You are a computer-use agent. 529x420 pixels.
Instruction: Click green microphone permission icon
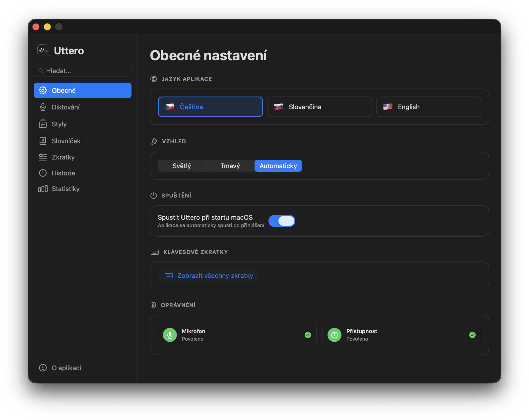[x=170, y=335]
